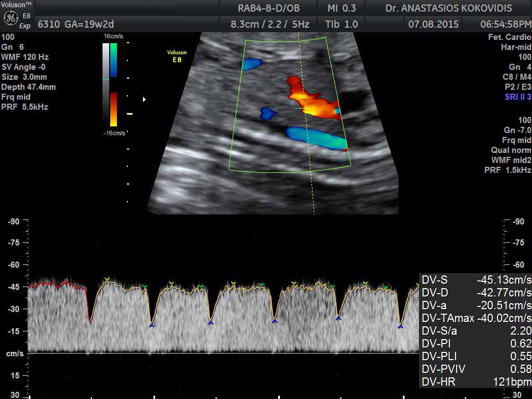Click SV Angle -0 parameter

[x=23, y=67]
